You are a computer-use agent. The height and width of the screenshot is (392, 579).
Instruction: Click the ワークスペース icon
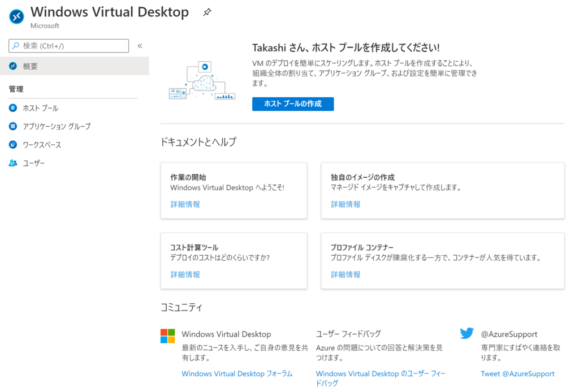click(13, 144)
